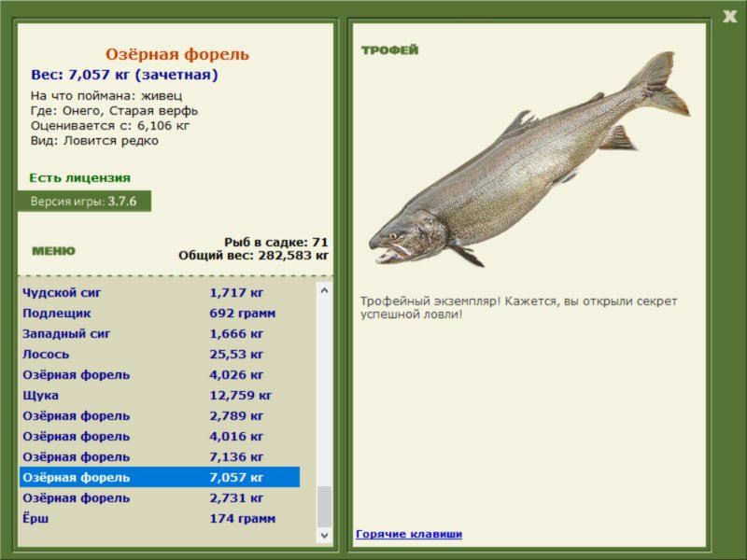Close the trophy window with X
Screen dimensions: 747x560
click(x=729, y=16)
